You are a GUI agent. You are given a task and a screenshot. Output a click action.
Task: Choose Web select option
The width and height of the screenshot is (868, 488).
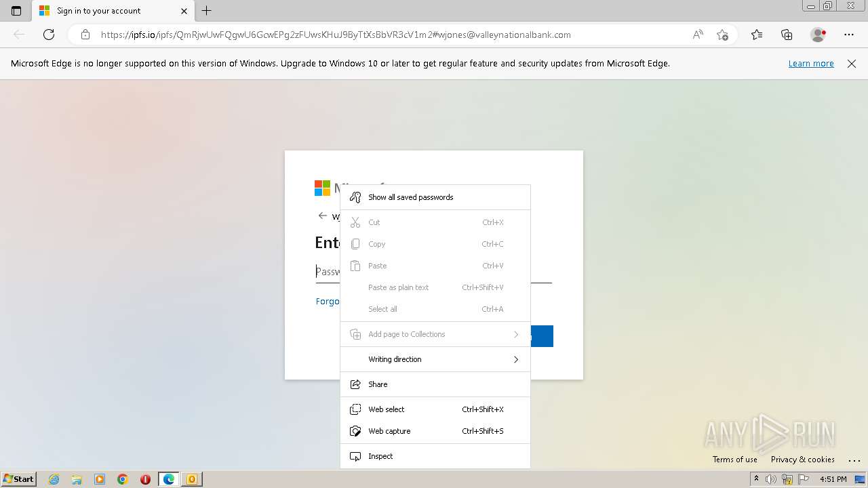pos(435,409)
